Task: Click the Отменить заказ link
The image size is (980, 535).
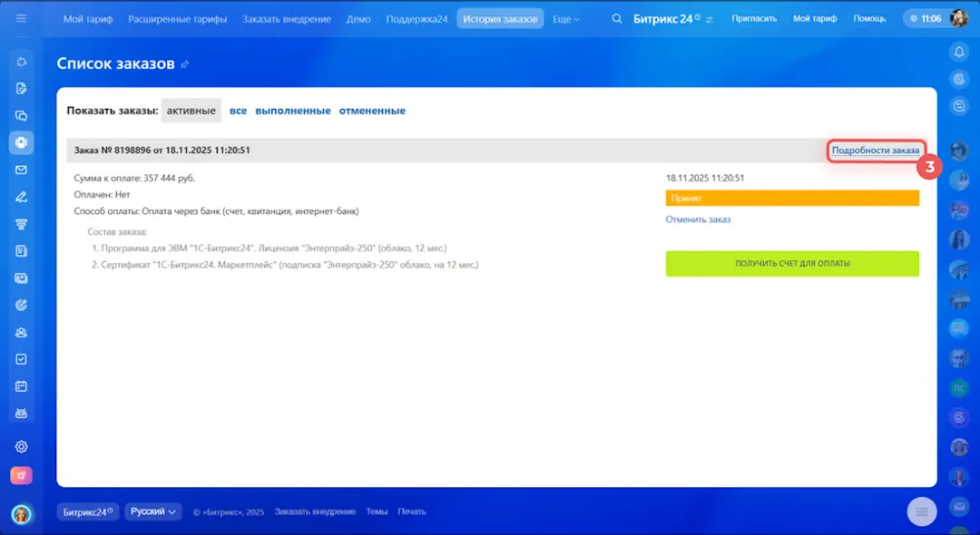Action: pyautogui.click(x=698, y=219)
